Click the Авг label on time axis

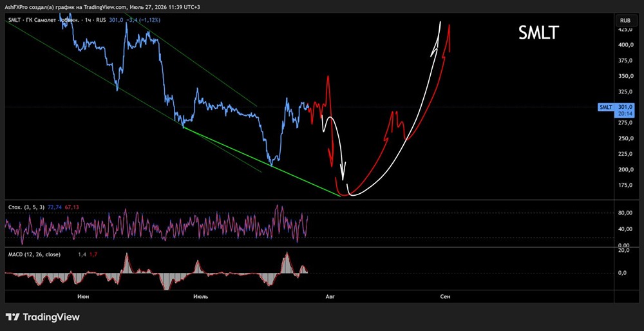(330, 297)
